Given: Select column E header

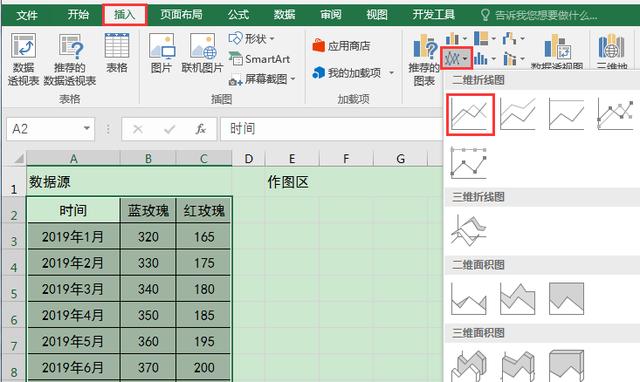Looking at the screenshot, I should point(292,158).
